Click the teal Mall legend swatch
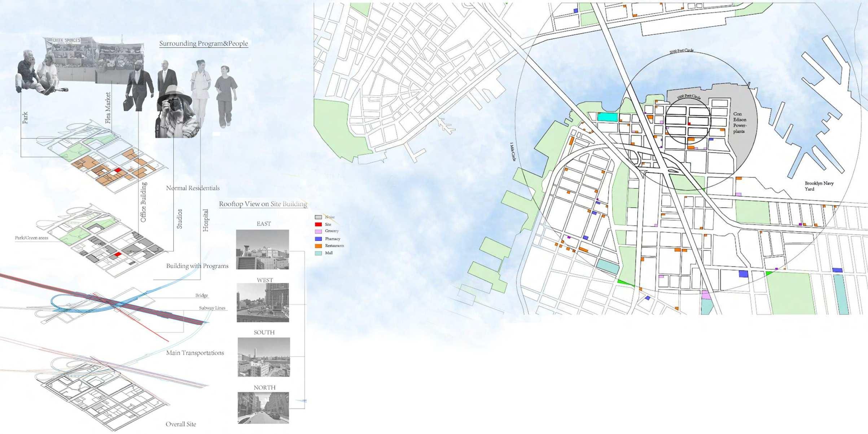The width and height of the screenshot is (868, 434). tap(318, 253)
